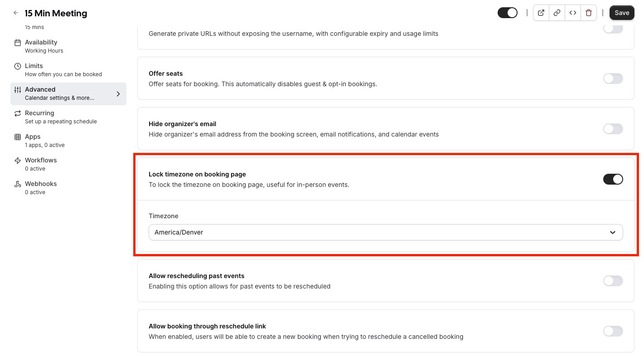644x357 pixels.
Task: Disable Lock timezone on booking page
Action: 613,179
